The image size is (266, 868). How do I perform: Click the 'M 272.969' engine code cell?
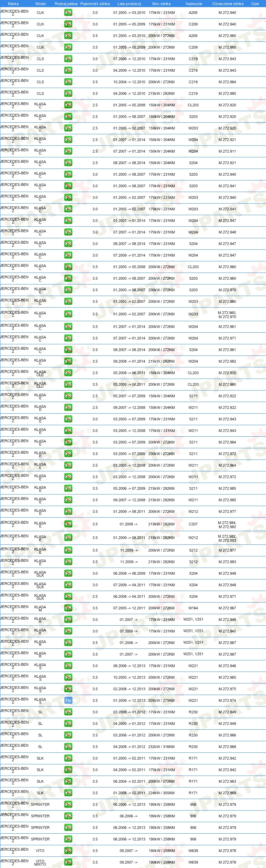(x=227, y=793)
